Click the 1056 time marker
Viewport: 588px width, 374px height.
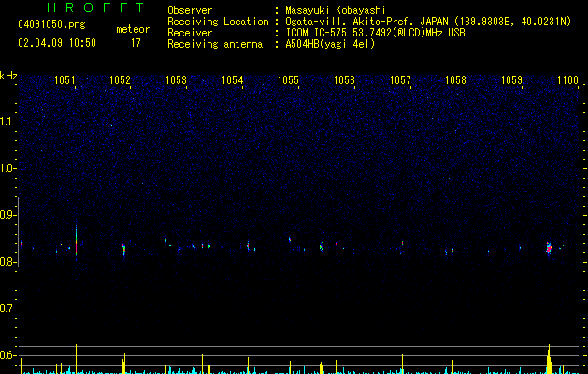[x=344, y=79]
